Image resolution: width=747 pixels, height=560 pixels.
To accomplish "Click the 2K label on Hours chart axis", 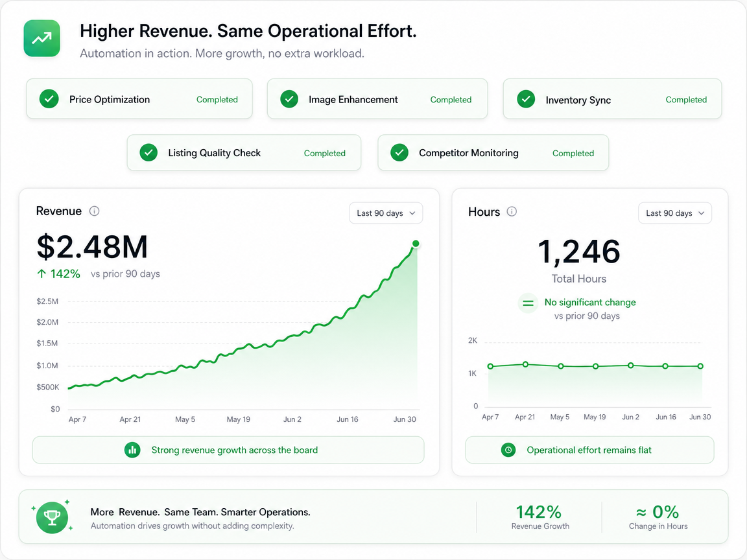I will tap(473, 340).
